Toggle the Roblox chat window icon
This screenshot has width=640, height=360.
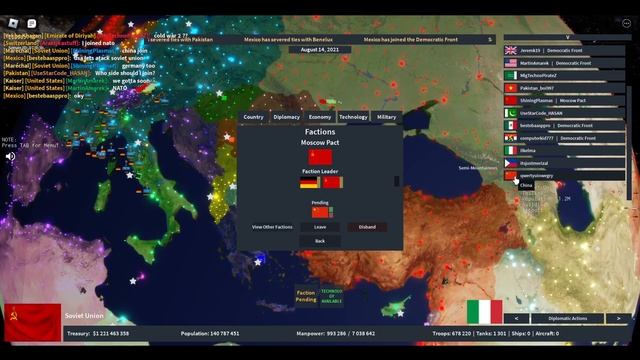click(x=32, y=24)
